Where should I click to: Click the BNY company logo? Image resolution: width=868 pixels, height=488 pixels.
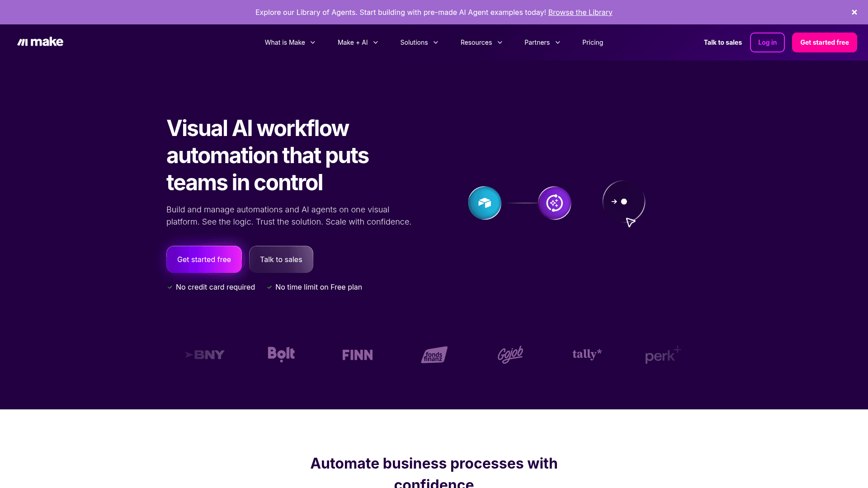(204, 355)
